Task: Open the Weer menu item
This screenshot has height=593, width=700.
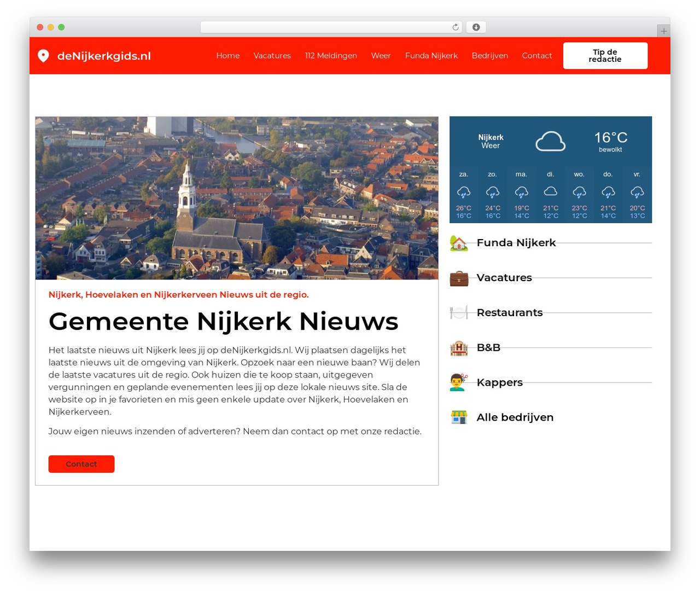Action: 381,56
